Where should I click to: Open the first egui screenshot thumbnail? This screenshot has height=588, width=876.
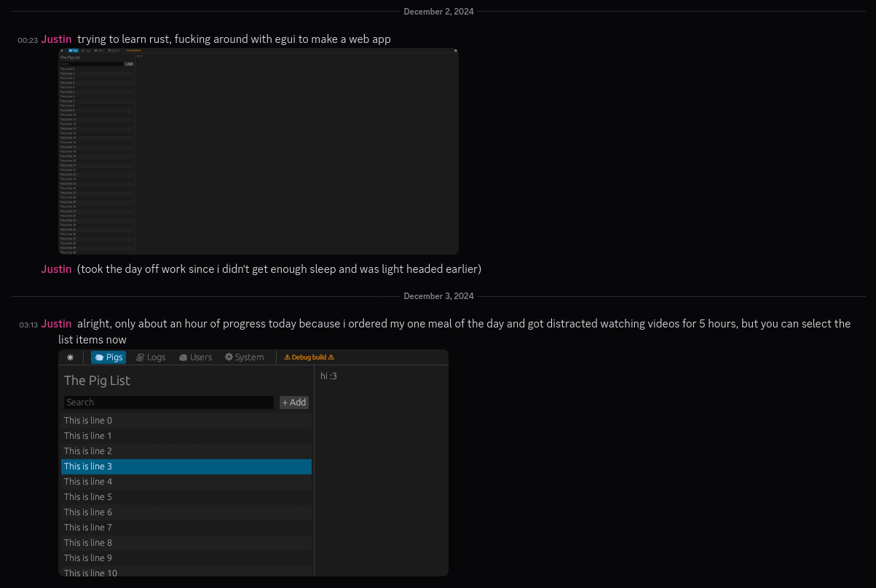(259, 151)
